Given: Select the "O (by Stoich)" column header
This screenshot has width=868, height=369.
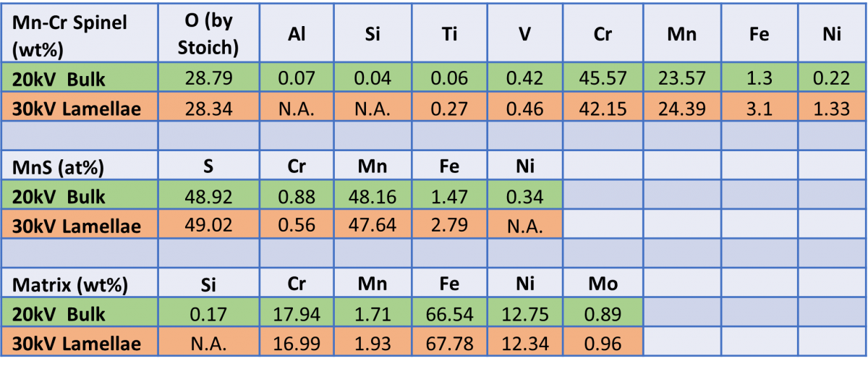Looking at the screenshot, I should (209, 33).
